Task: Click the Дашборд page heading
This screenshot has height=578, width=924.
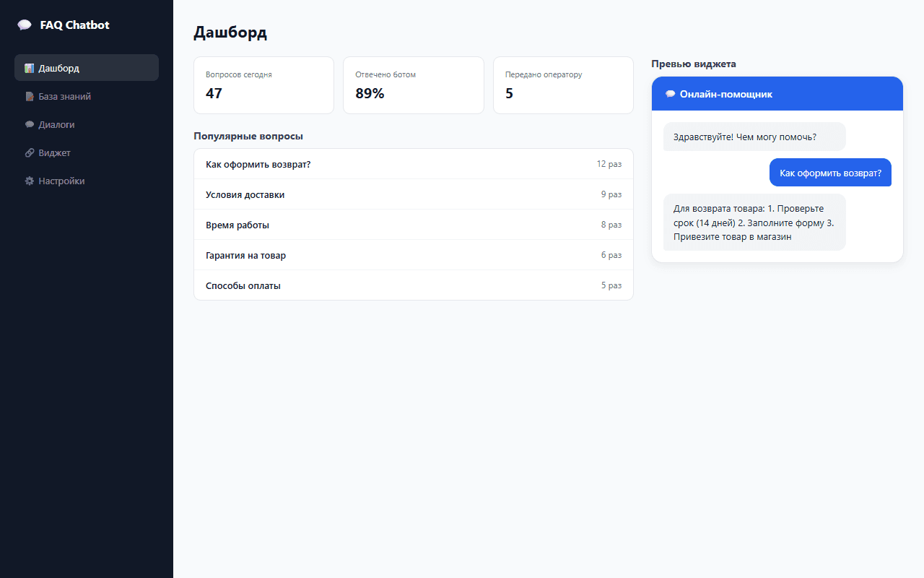Action: coord(230,33)
